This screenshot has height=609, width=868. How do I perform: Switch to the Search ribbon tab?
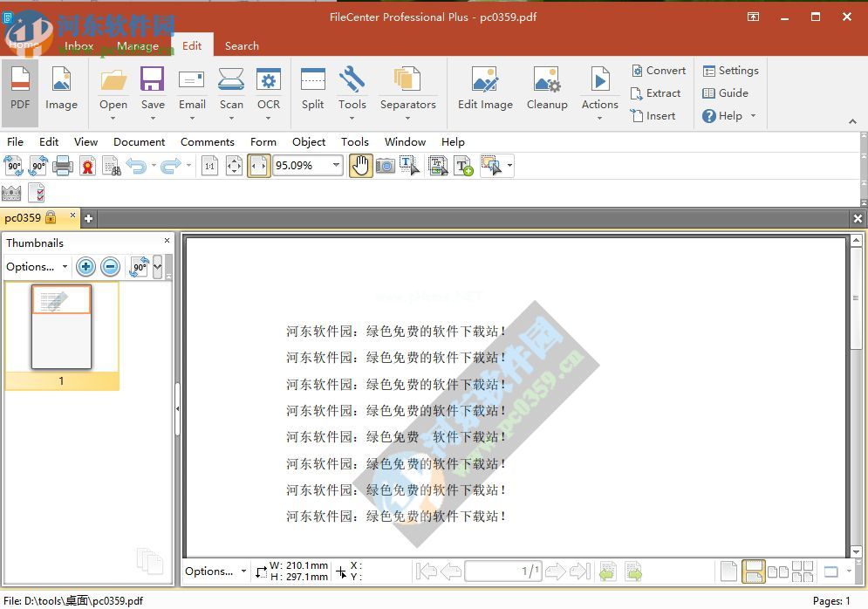[x=242, y=45]
